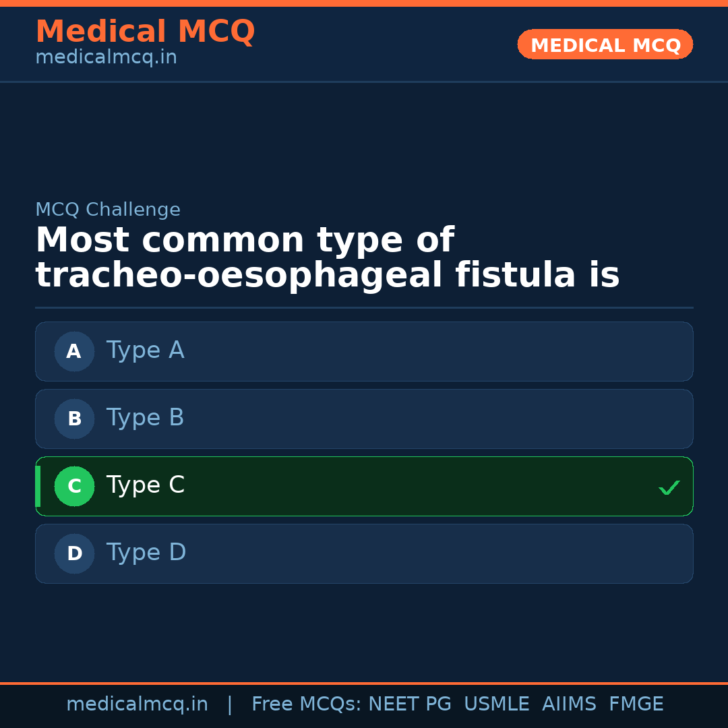Screen dimensions: 728x728
Task: Click the orange MEDICAL MCQ badge
Action: pyautogui.click(x=605, y=44)
